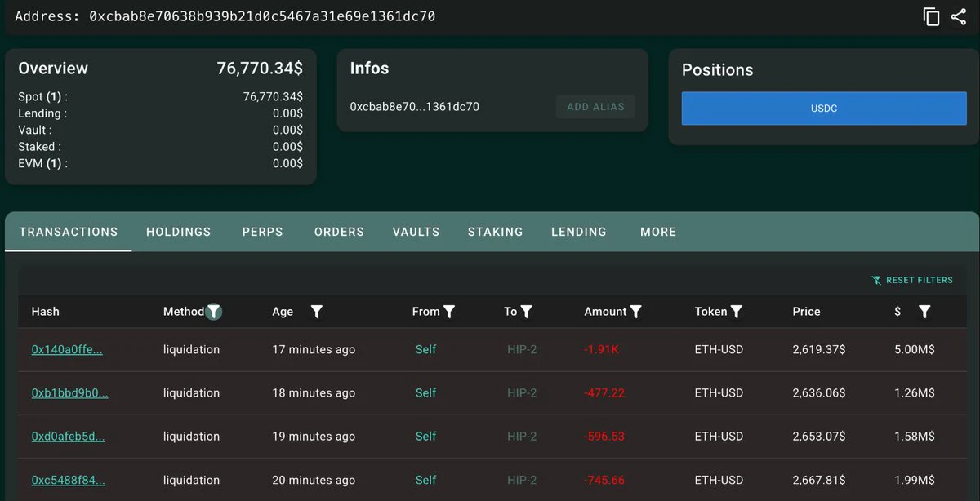Open the From column filter icon
Image resolution: width=980 pixels, height=501 pixels.
(x=449, y=311)
